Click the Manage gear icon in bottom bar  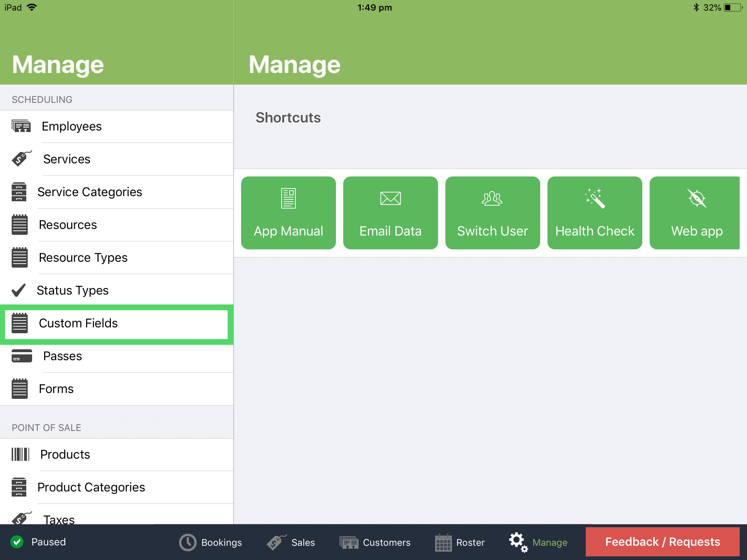[x=518, y=542]
